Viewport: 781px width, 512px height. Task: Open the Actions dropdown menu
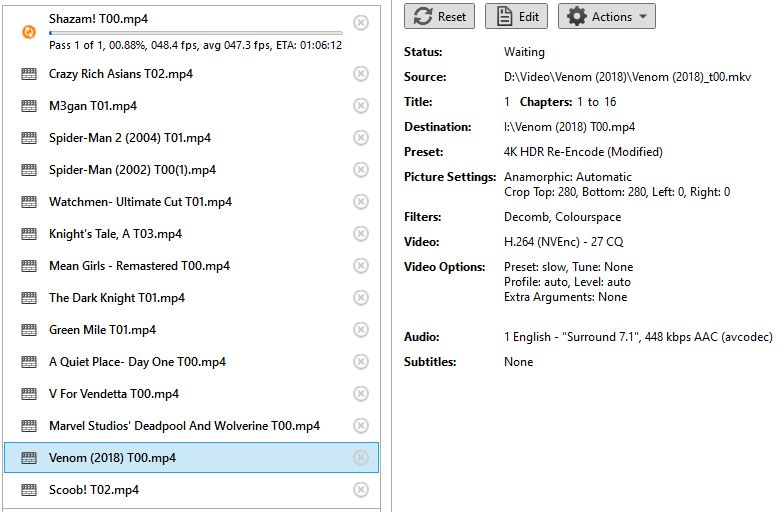607,16
